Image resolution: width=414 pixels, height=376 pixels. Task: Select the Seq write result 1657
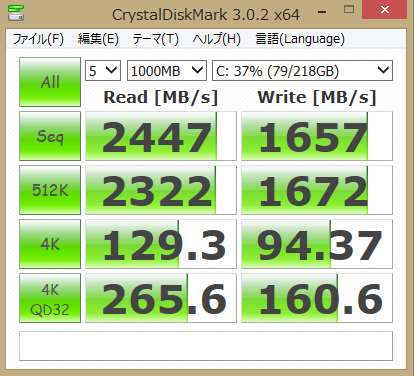(317, 136)
